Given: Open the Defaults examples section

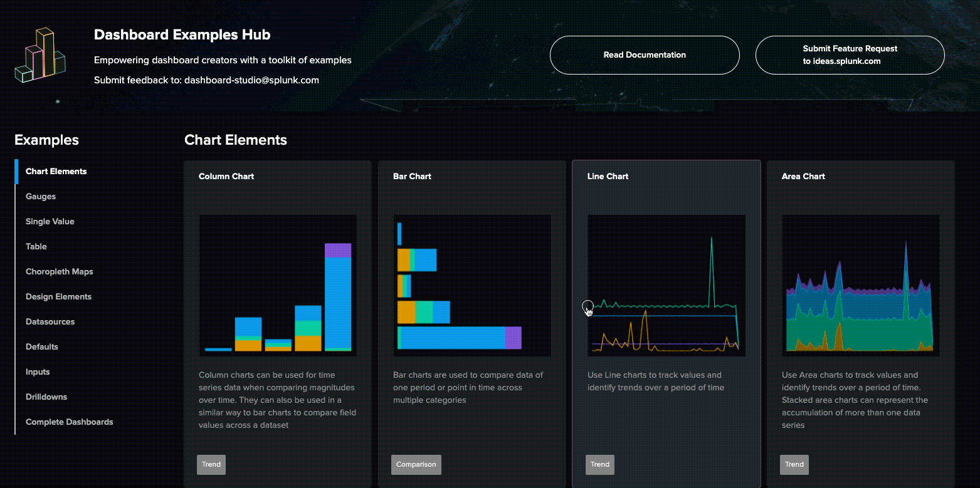Looking at the screenshot, I should [41, 346].
